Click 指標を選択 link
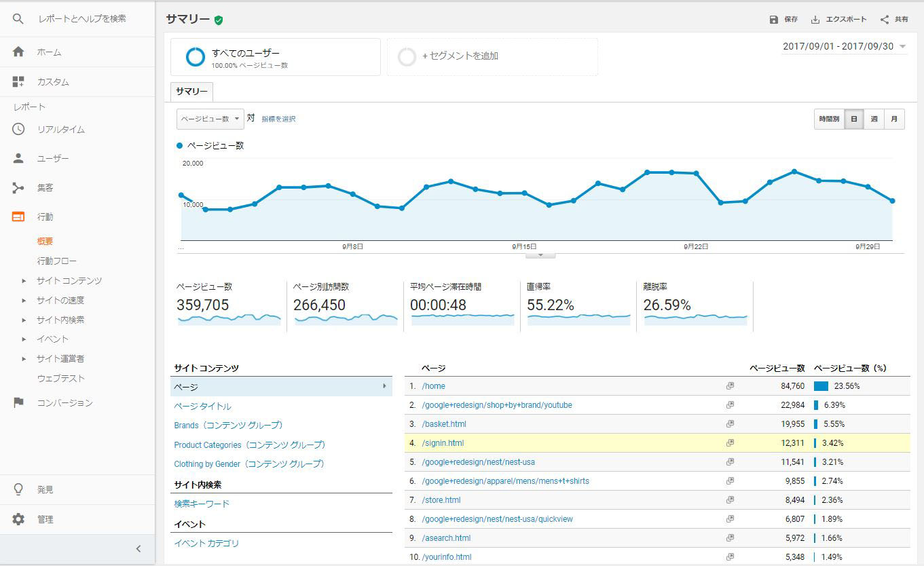Image resolution: width=924 pixels, height=566 pixels. [x=278, y=119]
